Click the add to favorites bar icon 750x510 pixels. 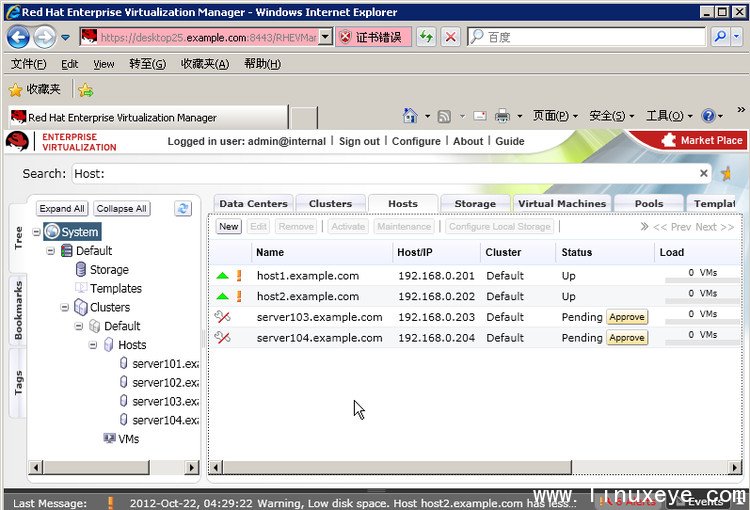point(86,89)
